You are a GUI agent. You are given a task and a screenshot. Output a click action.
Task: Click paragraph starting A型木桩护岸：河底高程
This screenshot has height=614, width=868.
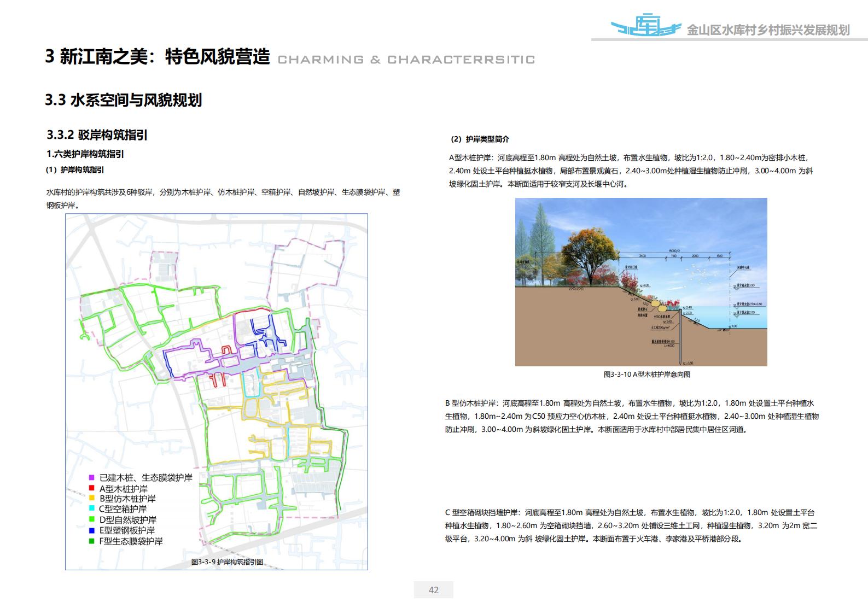(631, 171)
